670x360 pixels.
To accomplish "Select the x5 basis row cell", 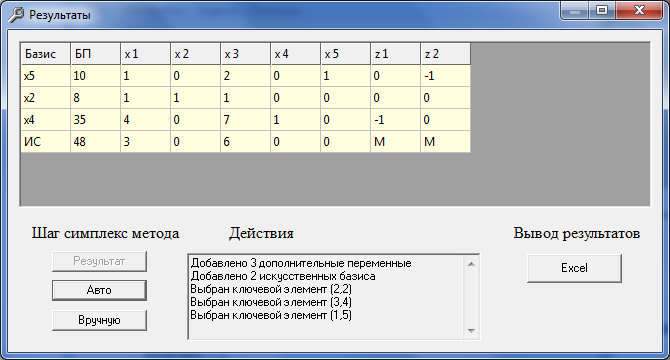I will (45, 76).
